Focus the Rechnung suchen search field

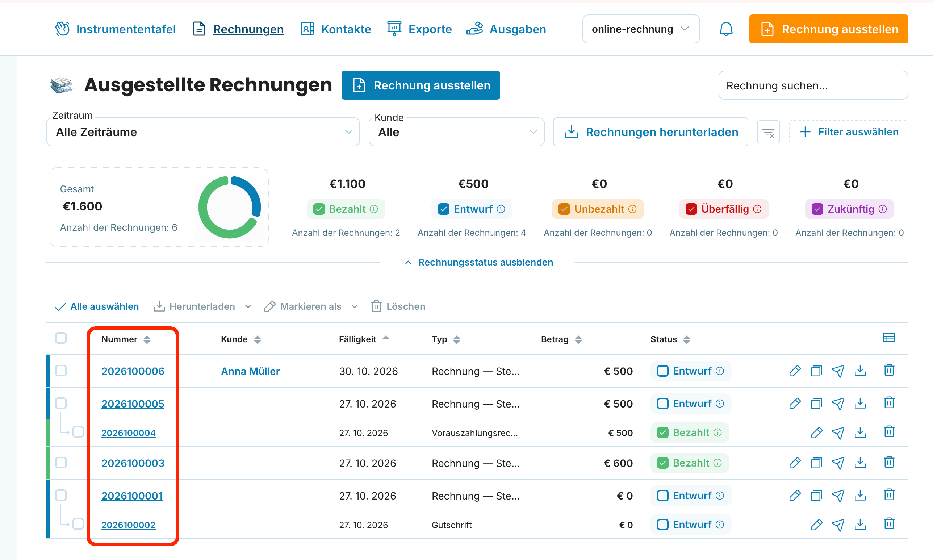(x=813, y=85)
